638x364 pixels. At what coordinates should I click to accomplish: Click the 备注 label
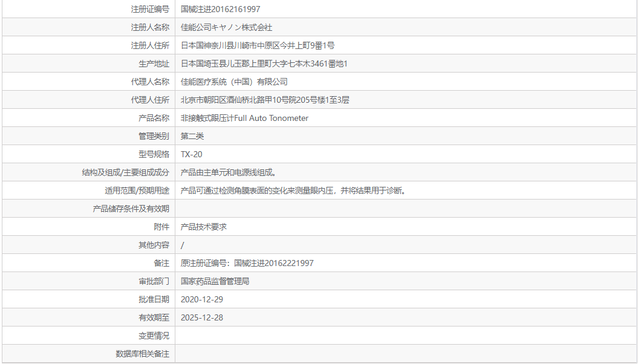tap(161, 263)
